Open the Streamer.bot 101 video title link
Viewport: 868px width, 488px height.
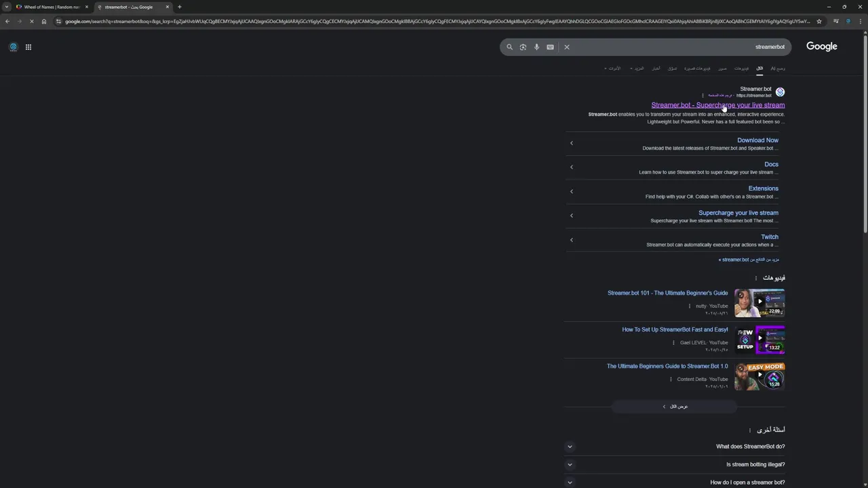(x=667, y=293)
